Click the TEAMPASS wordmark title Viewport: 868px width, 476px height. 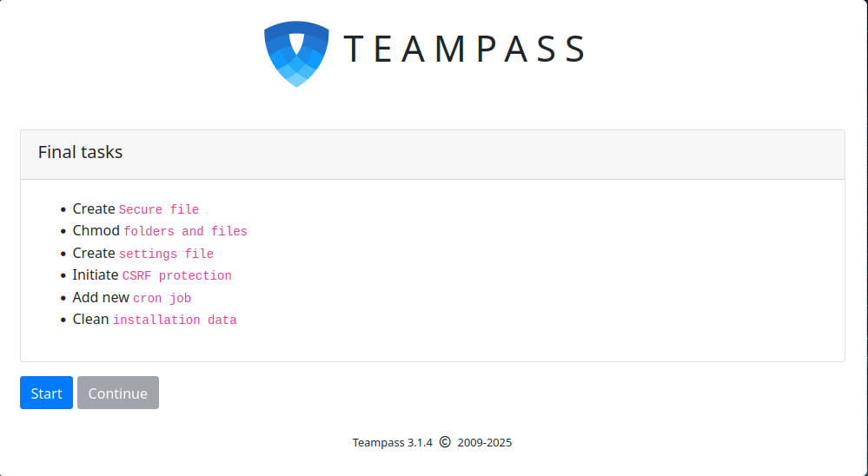(464, 50)
